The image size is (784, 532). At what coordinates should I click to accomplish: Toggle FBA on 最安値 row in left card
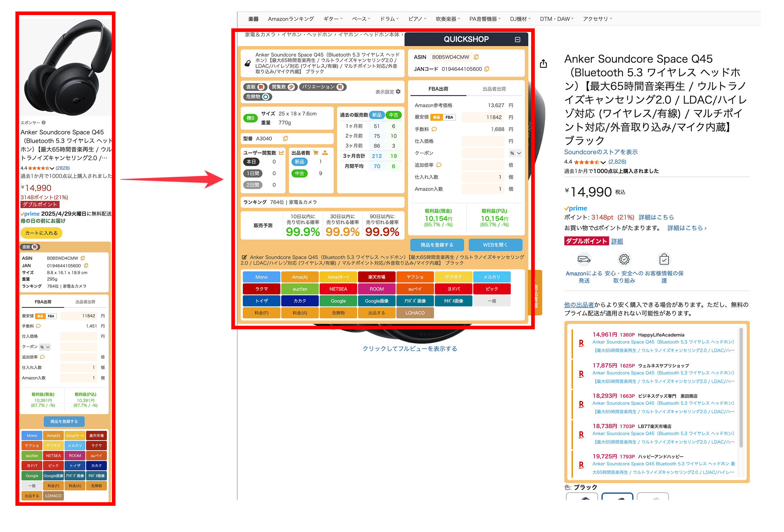51,316
